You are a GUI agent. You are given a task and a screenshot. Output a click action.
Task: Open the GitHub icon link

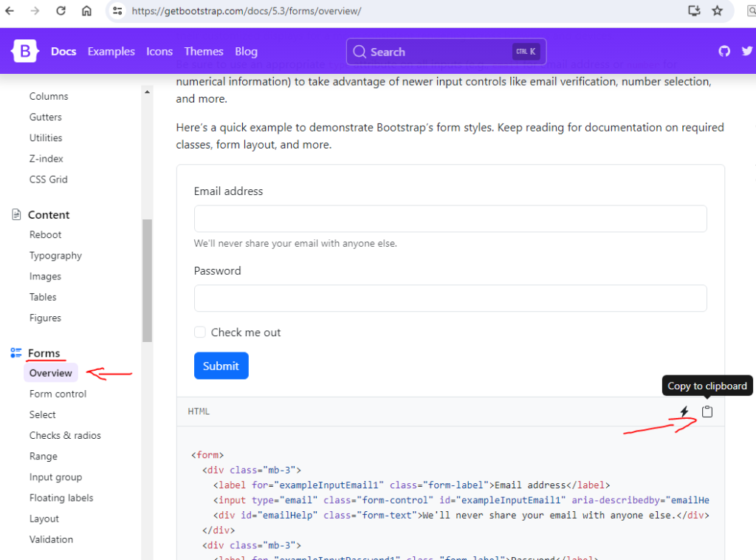click(x=724, y=51)
